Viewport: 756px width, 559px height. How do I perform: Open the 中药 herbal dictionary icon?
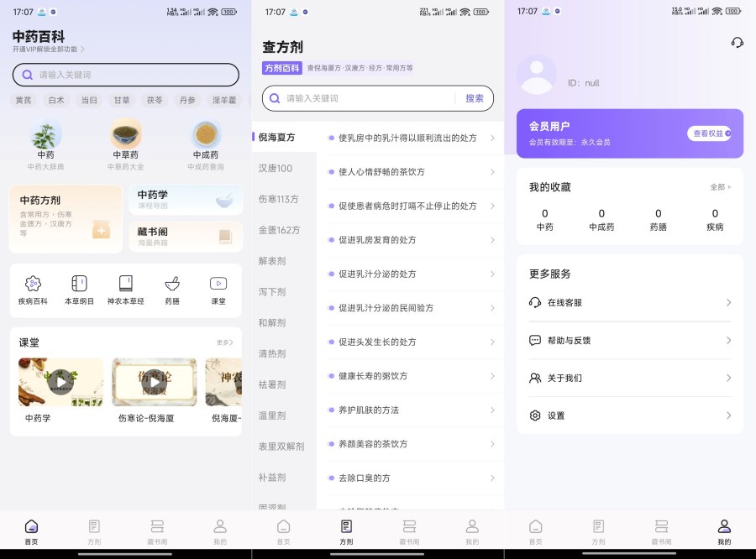(x=45, y=136)
